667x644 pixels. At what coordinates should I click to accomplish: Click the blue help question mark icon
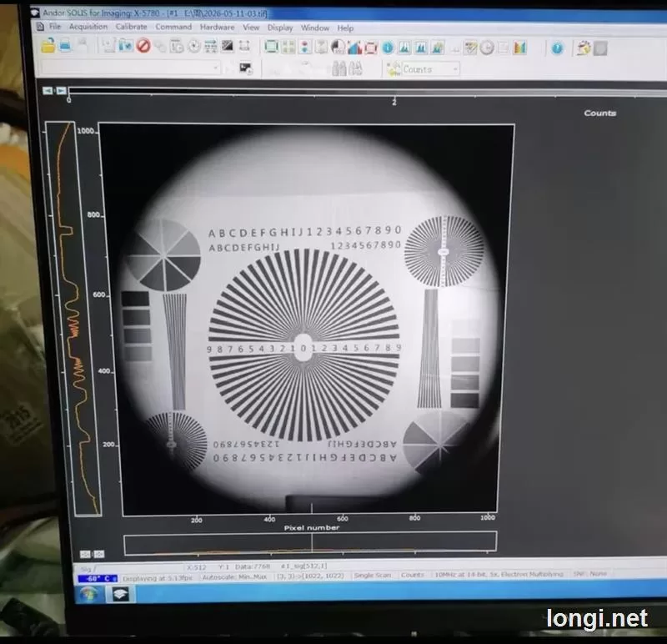[x=557, y=48]
